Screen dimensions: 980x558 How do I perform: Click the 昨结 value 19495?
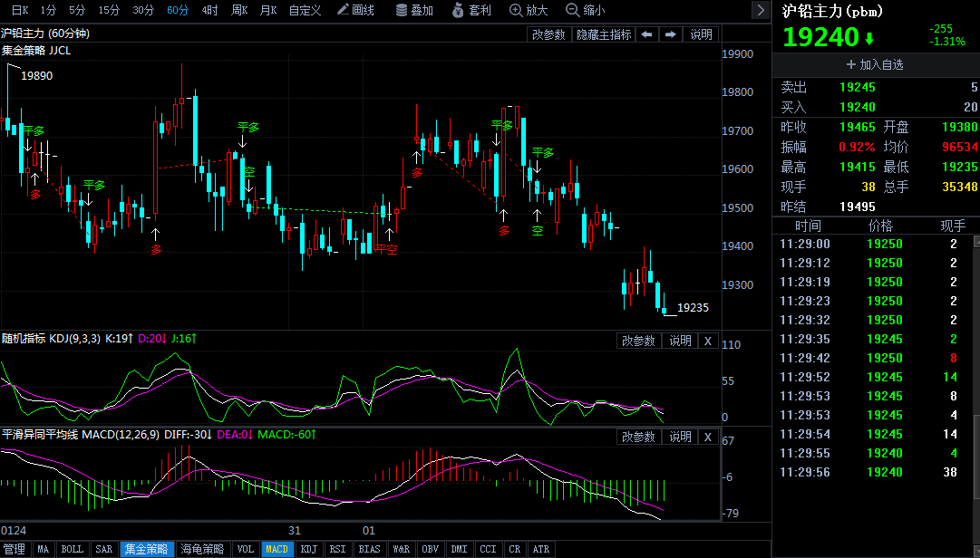pos(858,207)
